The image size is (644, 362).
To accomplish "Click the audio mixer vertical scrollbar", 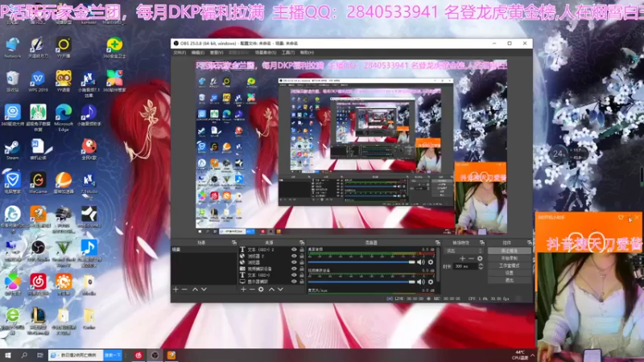I will pos(439,265).
